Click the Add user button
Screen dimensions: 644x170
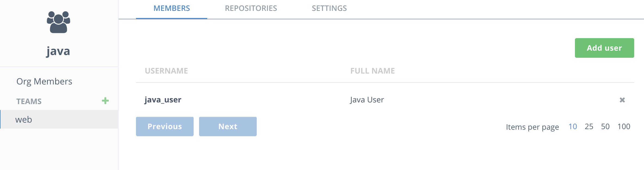pos(604,48)
